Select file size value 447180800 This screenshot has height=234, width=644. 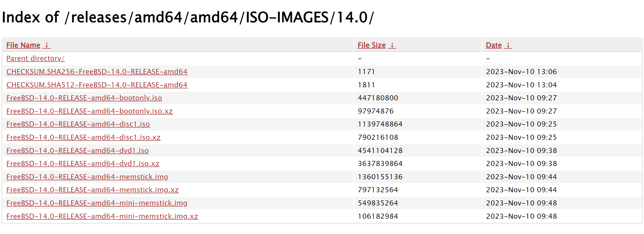click(x=378, y=98)
